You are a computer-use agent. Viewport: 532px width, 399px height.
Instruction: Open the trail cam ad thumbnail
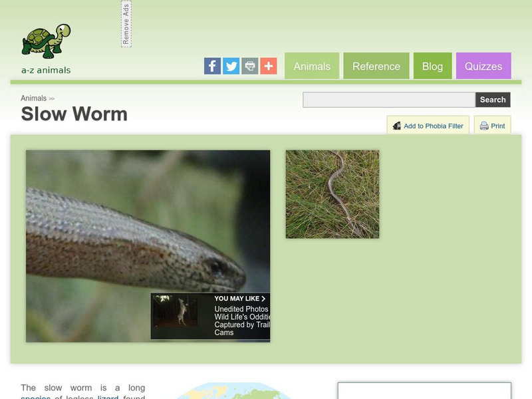point(175,311)
